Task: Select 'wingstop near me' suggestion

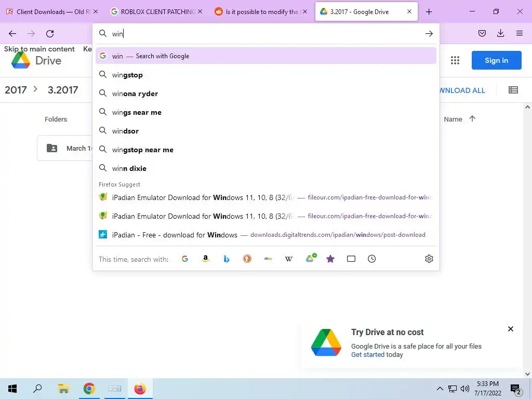Action: coord(265,150)
